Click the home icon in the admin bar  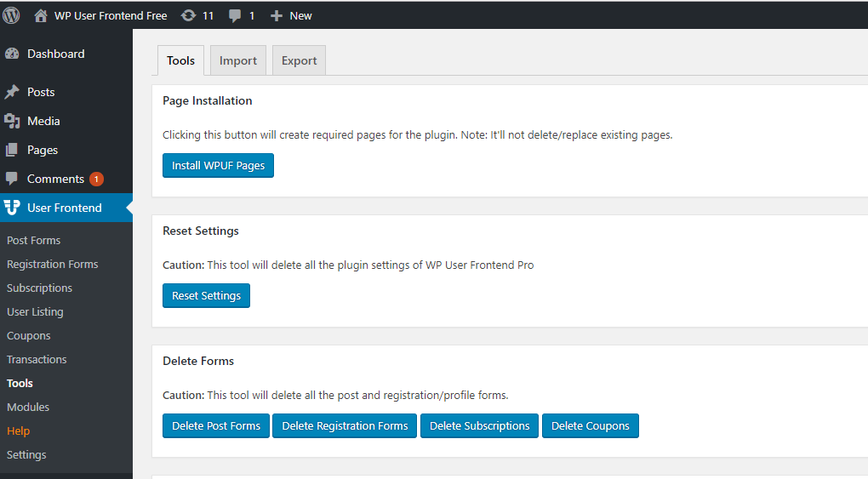(40, 15)
